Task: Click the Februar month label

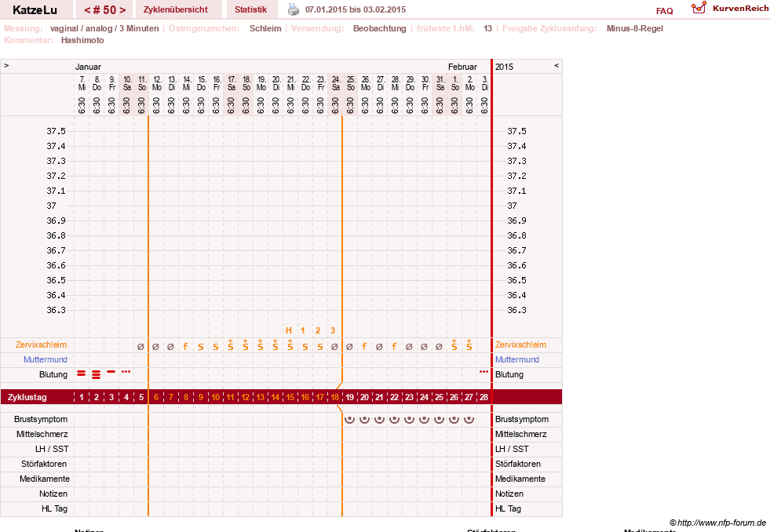Action: click(462, 67)
